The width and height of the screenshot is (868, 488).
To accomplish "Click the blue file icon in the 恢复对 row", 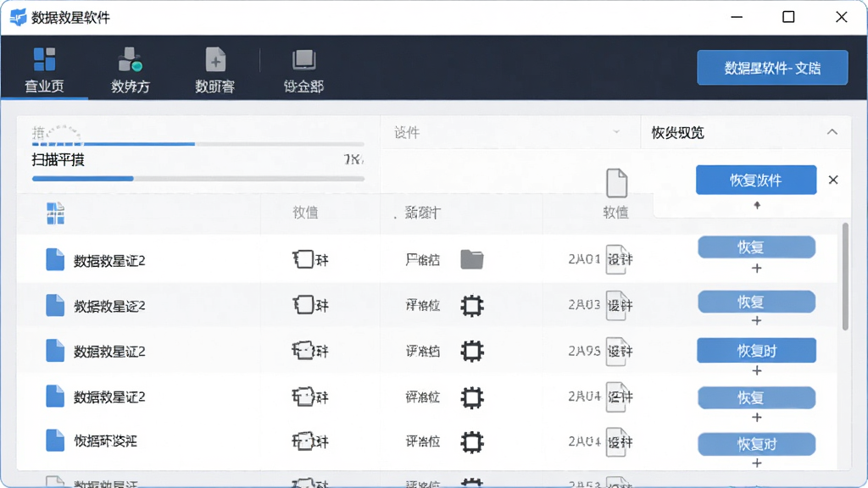I will [55, 441].
